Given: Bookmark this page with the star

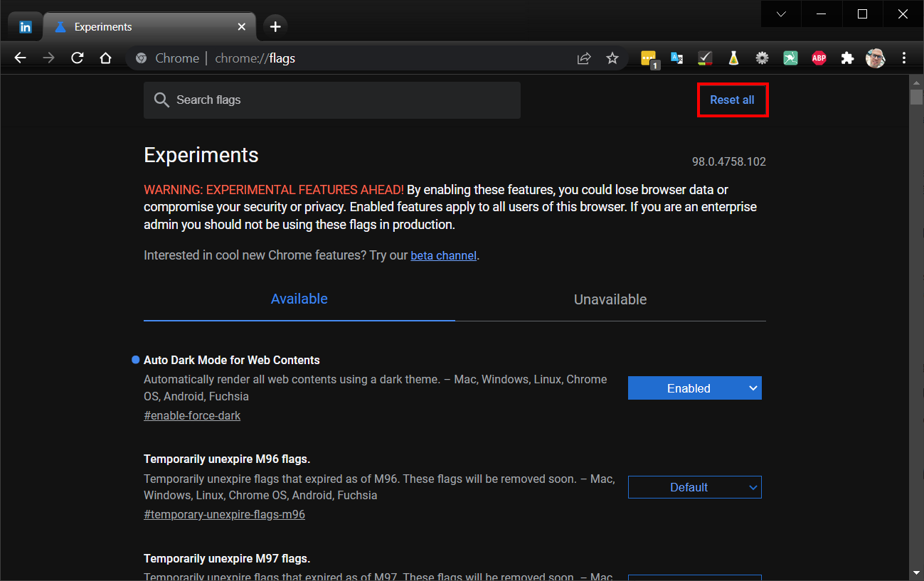Looking at the screenshot, I should click(612, 58).
